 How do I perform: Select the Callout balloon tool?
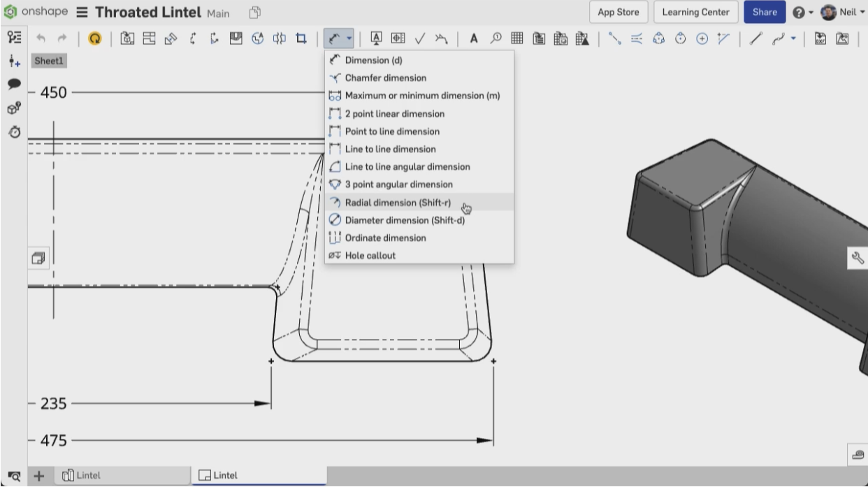point(496,38)
